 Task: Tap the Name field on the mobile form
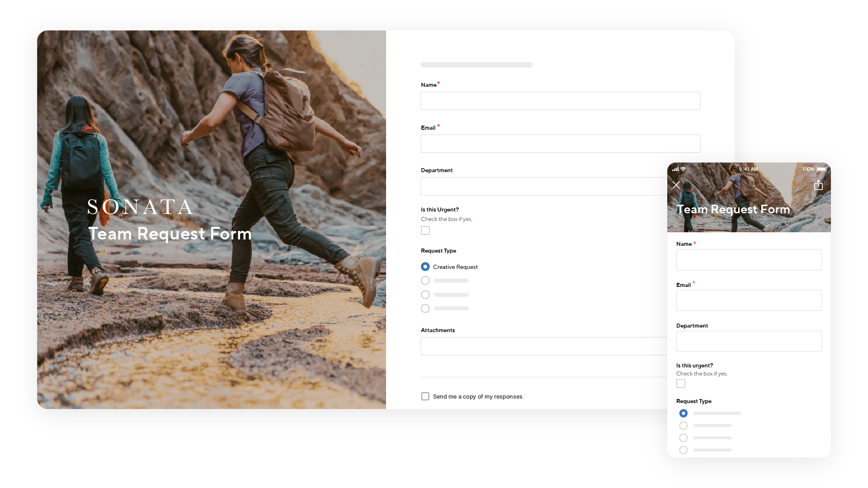(749, 260)
